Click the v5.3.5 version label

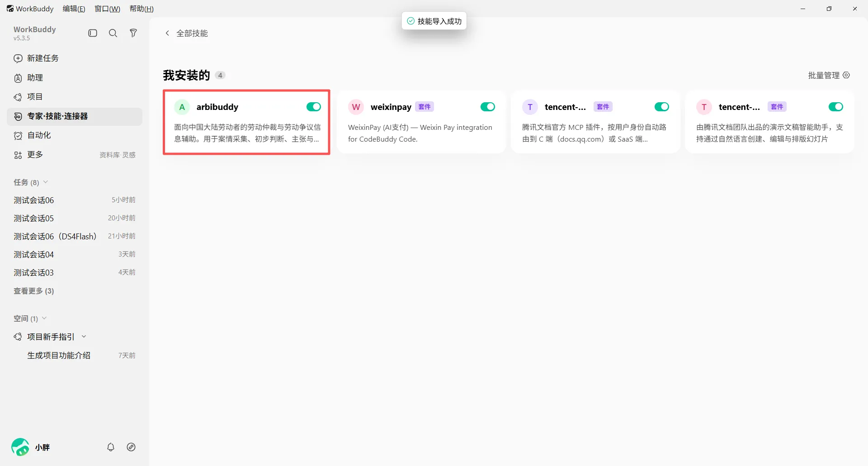(22, 38)
